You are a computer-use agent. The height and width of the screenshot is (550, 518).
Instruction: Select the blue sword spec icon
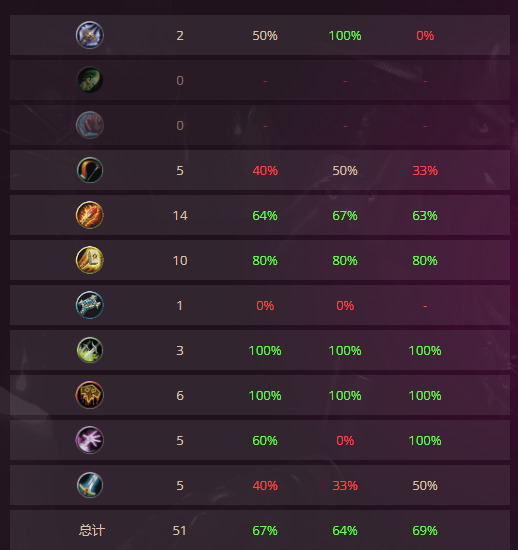click(x=90, y=485)
